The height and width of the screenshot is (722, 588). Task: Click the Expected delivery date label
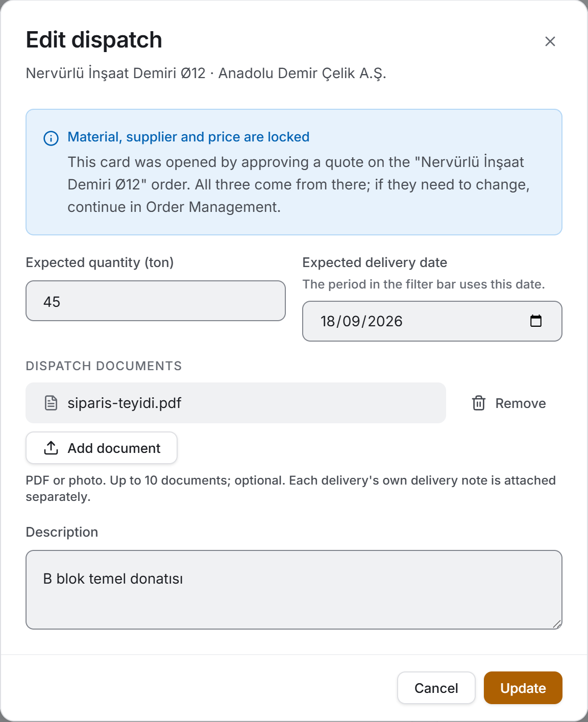click(x=375, y=262)
